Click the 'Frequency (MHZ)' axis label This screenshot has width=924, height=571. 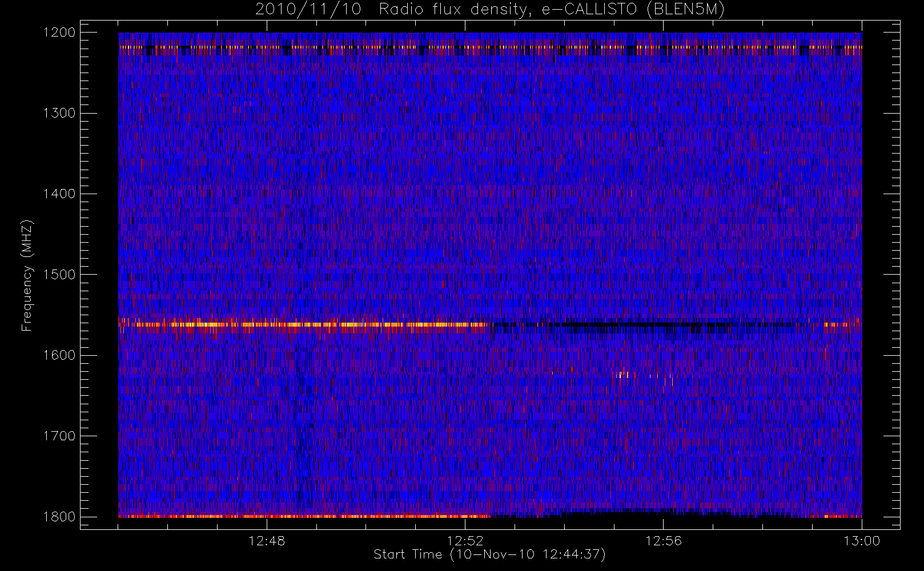tap(27, 275)
